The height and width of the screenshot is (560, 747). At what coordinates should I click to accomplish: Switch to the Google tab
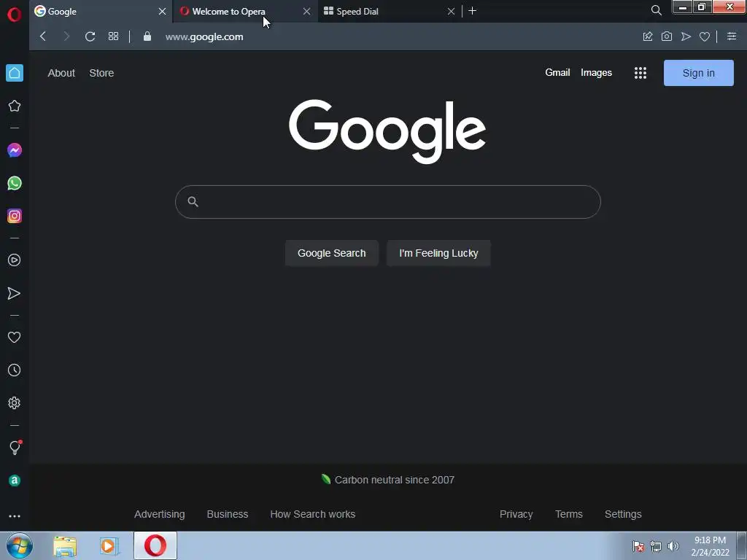[101, 12]
